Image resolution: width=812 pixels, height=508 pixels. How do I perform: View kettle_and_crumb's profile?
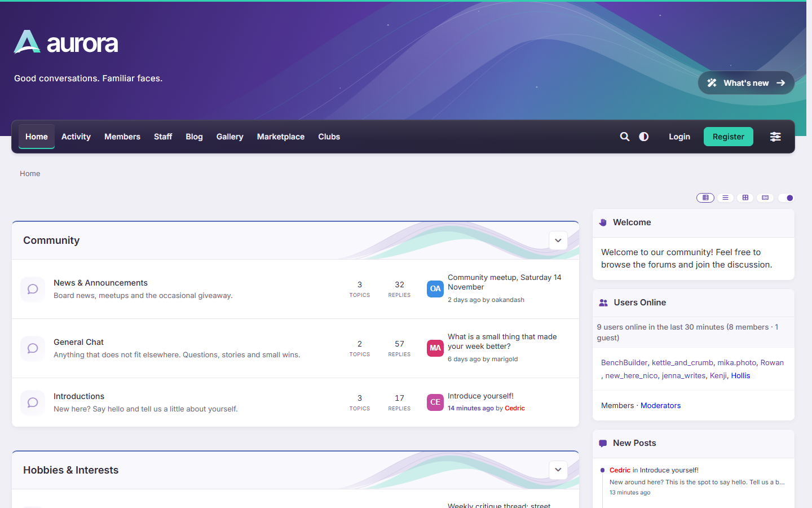(682, 363)
